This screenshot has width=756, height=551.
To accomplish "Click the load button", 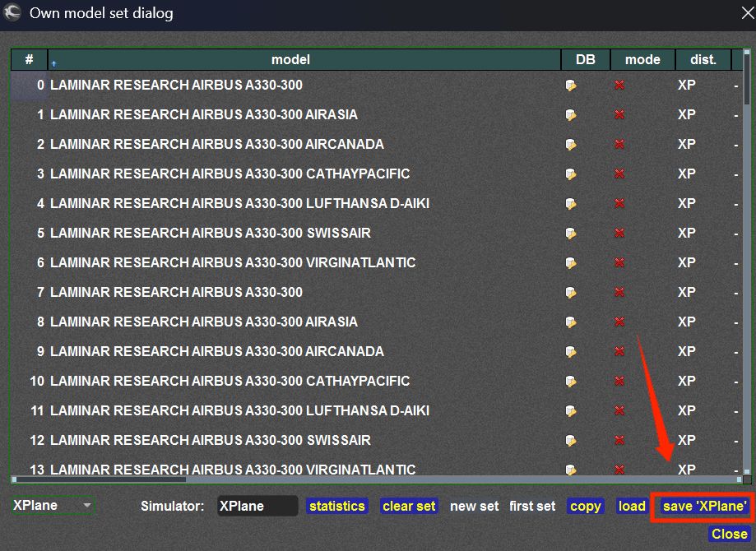I will (632, 506).
